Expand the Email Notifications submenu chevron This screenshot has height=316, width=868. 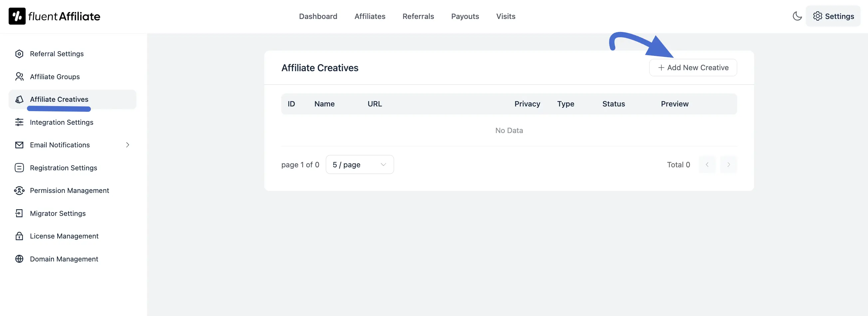coord(127,145)
